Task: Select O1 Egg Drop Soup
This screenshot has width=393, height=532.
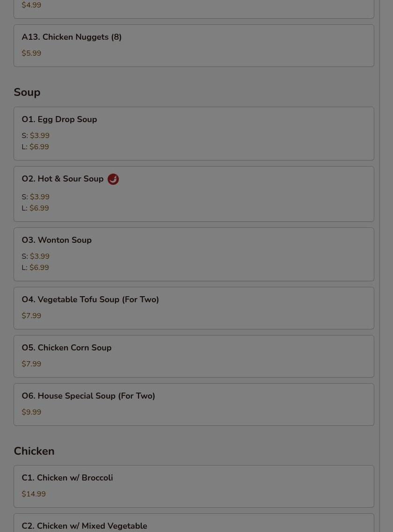Action: 59,120
